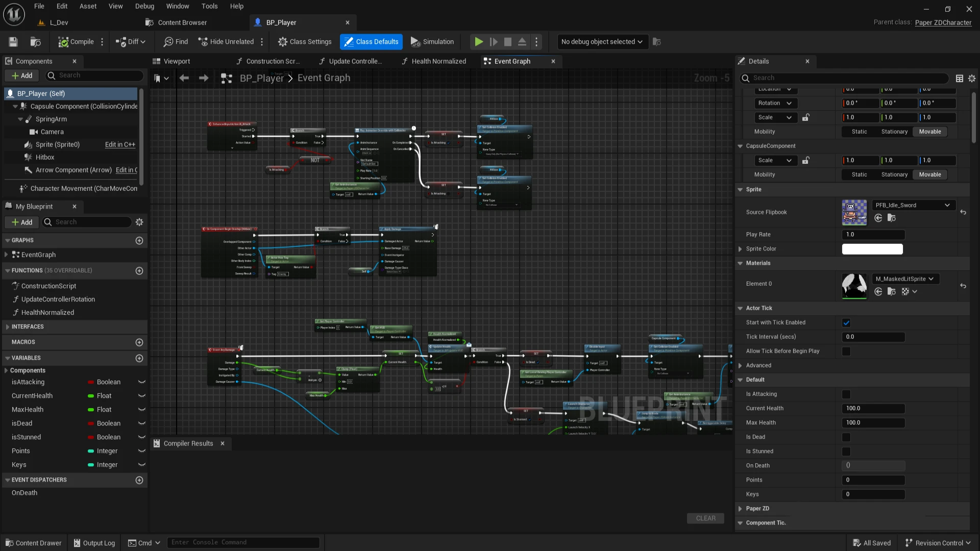This screenshot has width=980, height=551.
Task: Reset Source Flipbook to default arrow
Action: 963,212
